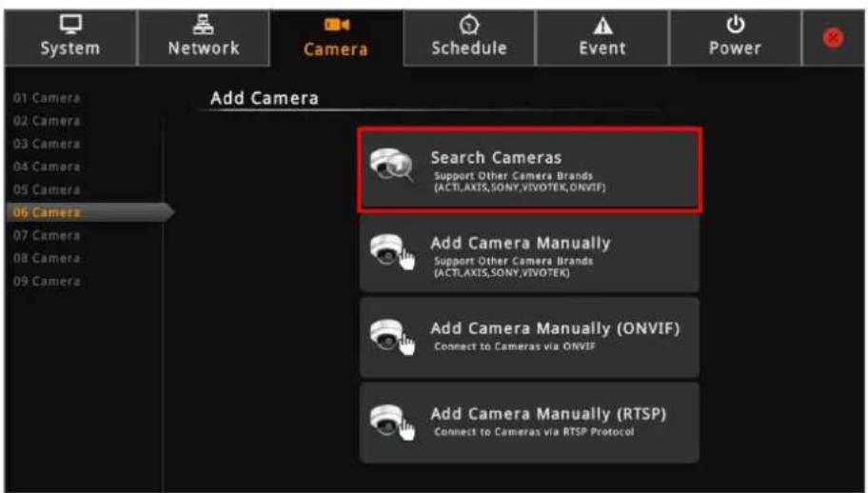Open the System tab

(70, 38)
